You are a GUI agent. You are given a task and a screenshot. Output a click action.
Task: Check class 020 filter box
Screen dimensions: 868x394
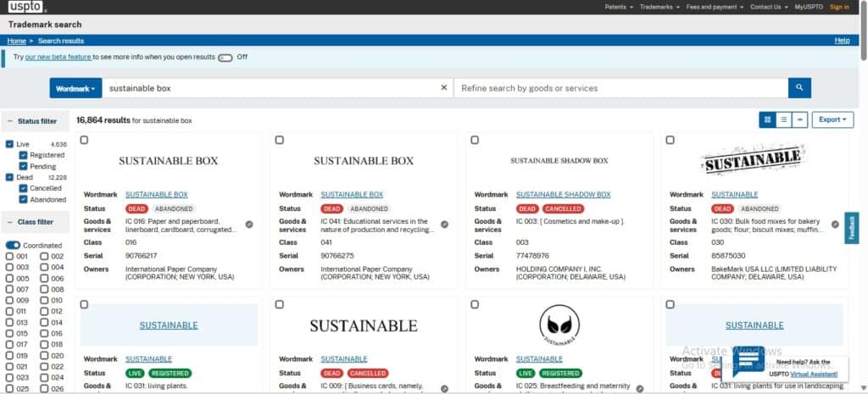coord(44,356)
